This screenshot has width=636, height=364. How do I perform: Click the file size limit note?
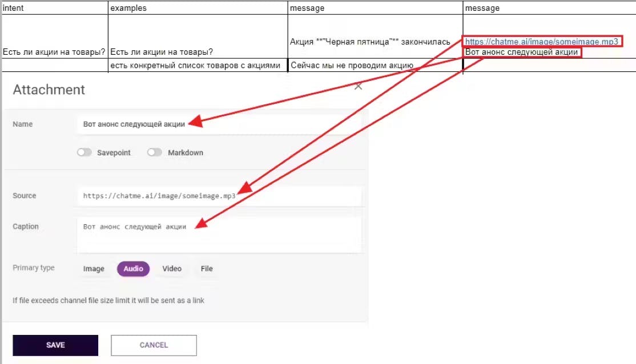click(x=108, y=300)
